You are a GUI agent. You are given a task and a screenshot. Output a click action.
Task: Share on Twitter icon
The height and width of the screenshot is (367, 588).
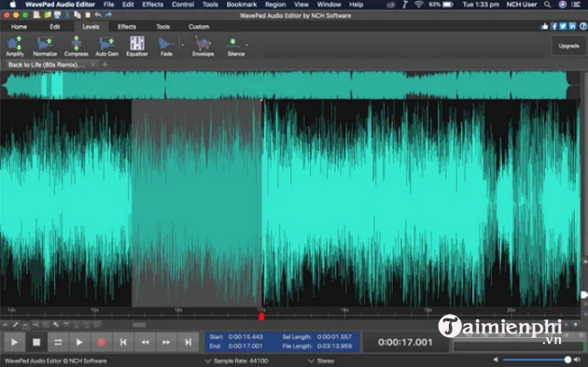(x=563, y=26)
